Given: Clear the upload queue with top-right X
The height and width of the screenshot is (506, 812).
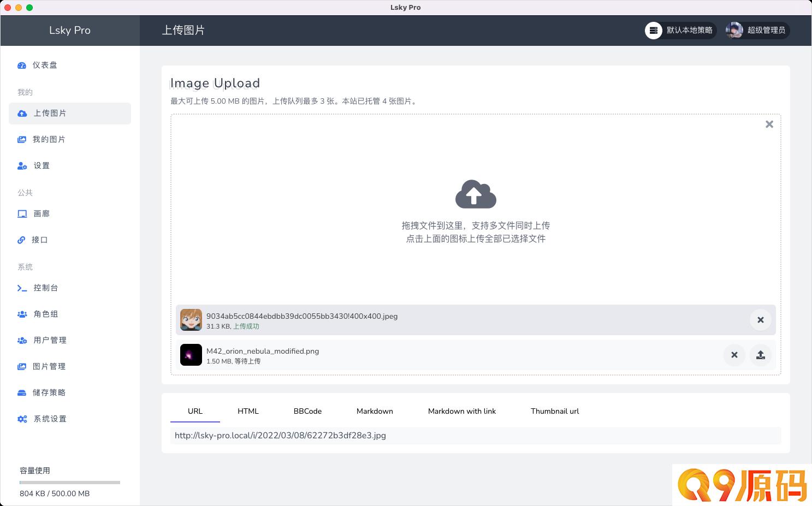Looking at the screenshot, I should pos(769,124).
